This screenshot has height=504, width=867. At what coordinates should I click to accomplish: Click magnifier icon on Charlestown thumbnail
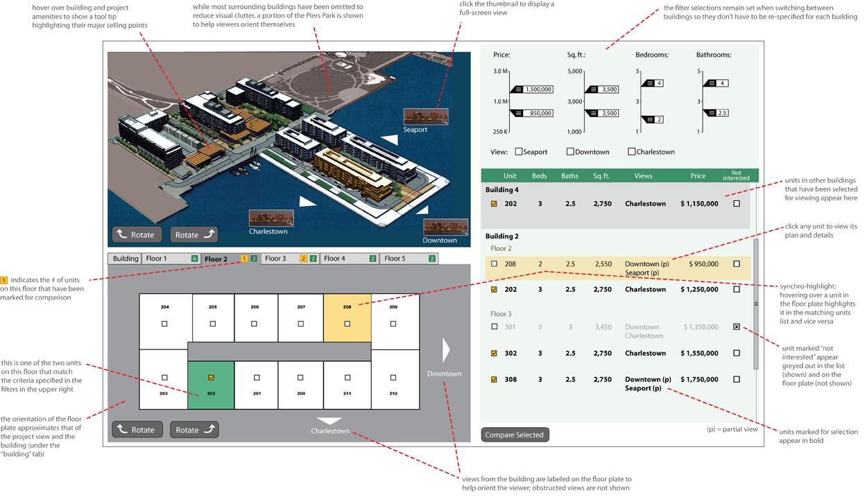pos(290,223)
